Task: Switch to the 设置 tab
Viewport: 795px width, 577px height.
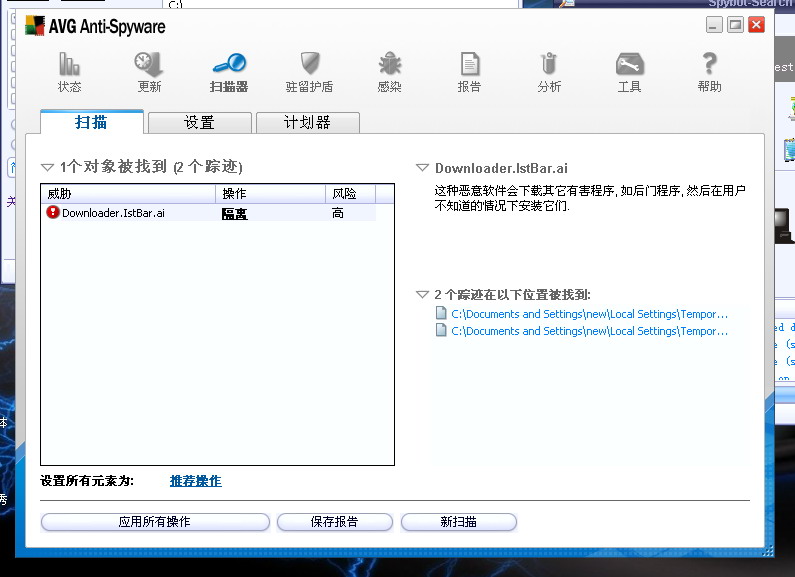Action: tap(199, 123)
